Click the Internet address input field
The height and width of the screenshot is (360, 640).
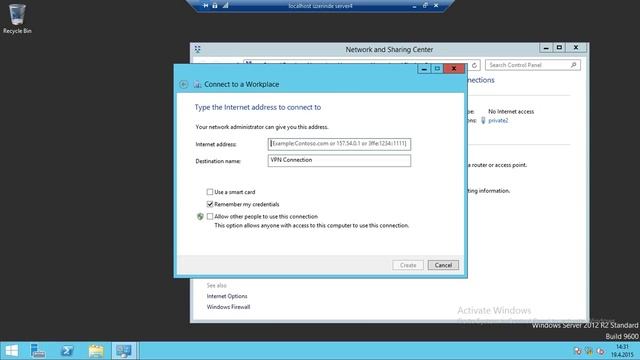[339, 144]
